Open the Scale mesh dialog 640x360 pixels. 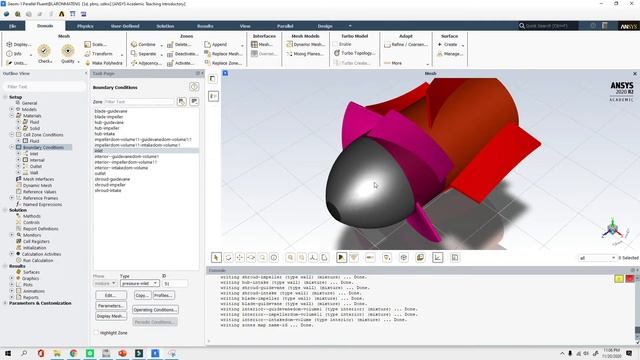click(96, 44)
